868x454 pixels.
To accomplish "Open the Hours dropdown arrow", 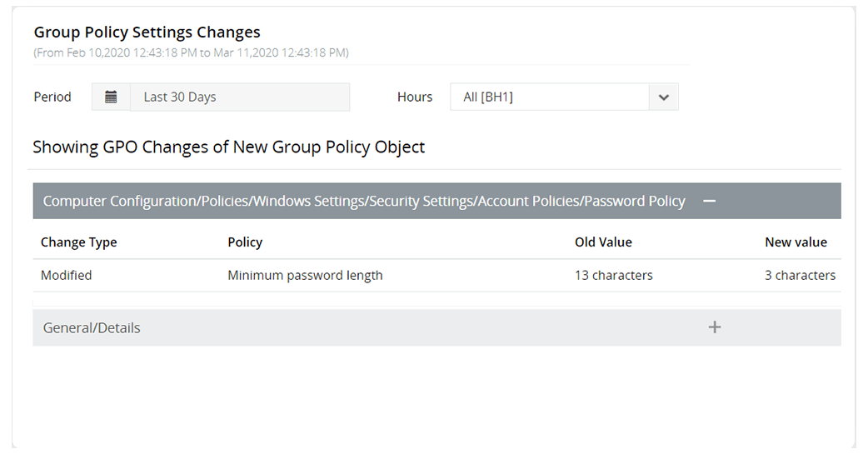I will 663,97.
